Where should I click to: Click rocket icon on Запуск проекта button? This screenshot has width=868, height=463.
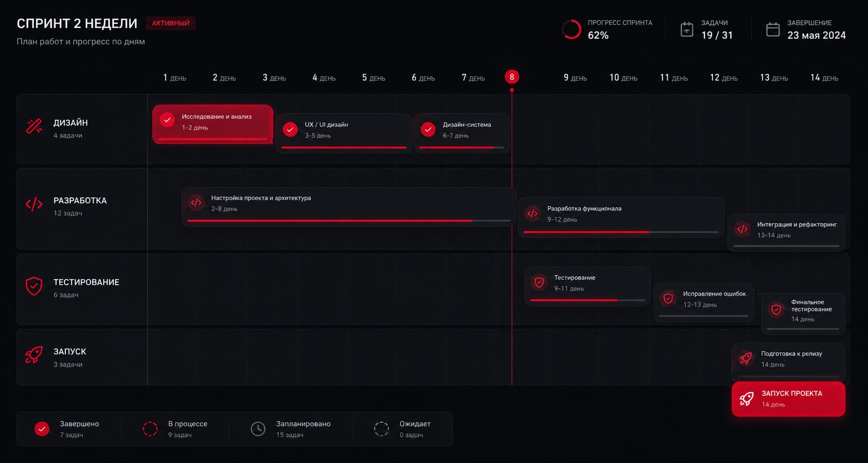[x=746, y=399]
